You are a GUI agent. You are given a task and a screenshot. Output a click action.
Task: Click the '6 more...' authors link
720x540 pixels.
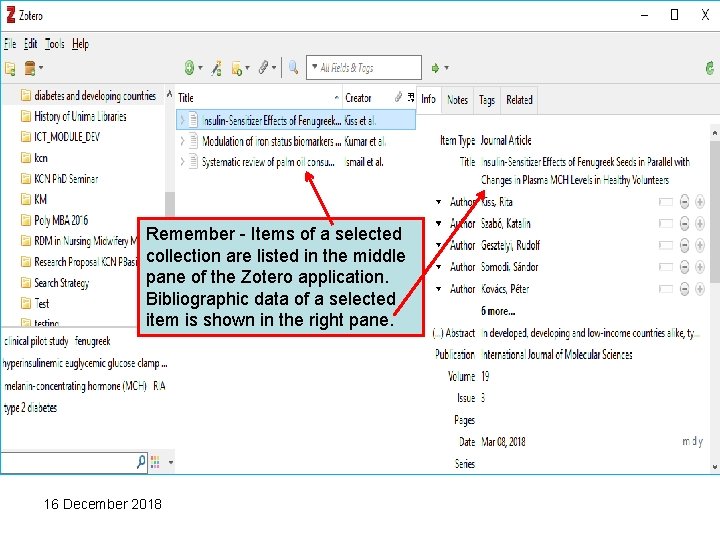pyautogui.click(x=498, y=311)
